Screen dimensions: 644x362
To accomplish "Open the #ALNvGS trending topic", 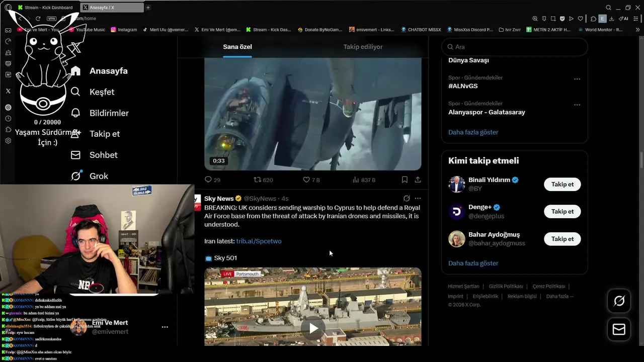I will pos(463,86).
